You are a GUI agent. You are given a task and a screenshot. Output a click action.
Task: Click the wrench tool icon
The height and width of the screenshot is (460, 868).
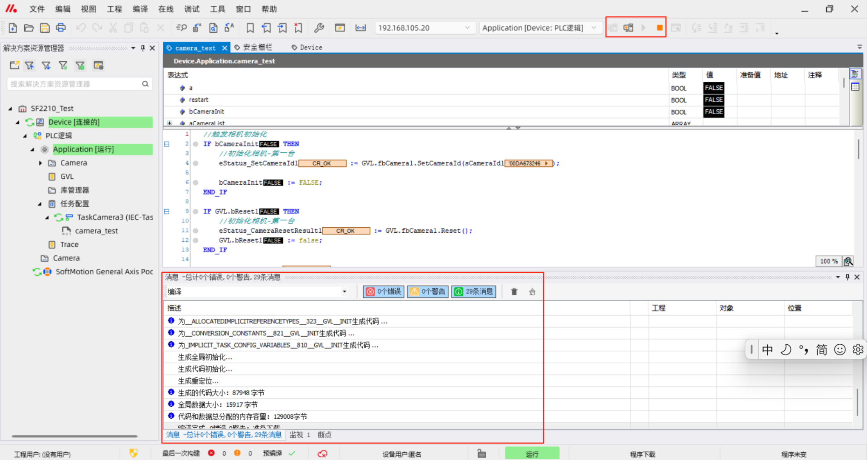coord(319,28)
